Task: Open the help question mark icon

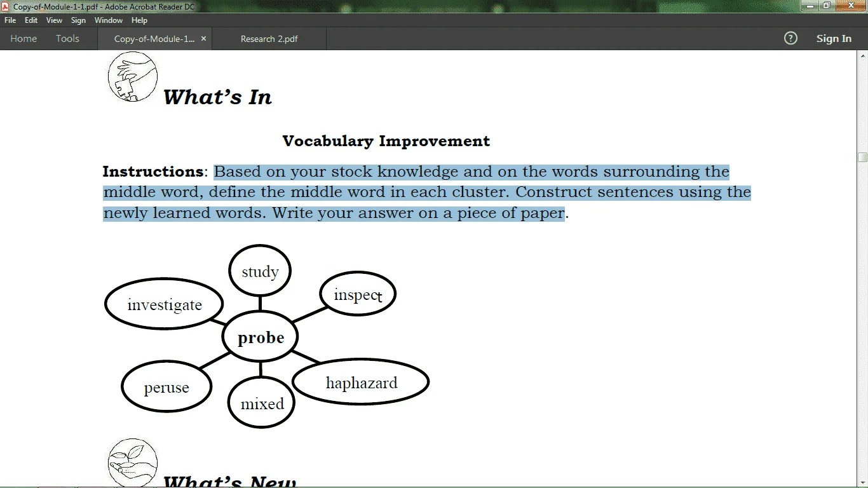Action: (x=790, y=39)
